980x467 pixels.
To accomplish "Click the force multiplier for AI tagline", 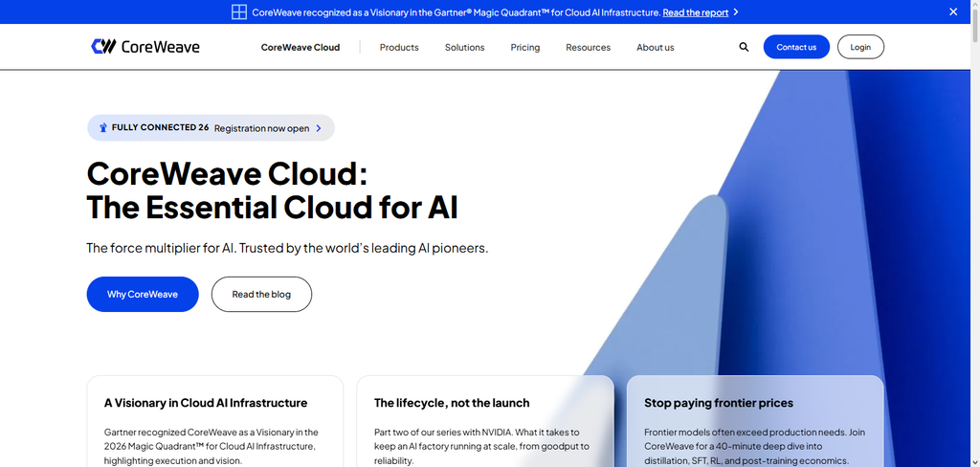I will 287,248.
